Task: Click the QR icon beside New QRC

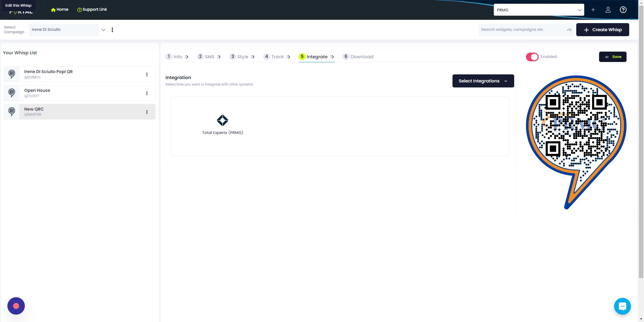Action: pos(12,112)
